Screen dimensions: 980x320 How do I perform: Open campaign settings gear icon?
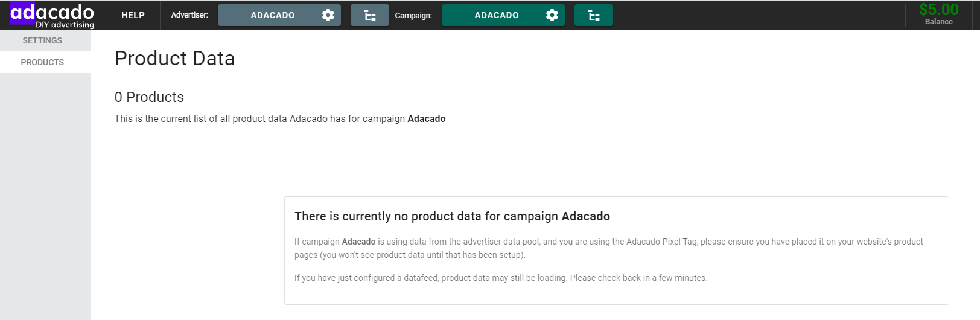tap(552, 15)
